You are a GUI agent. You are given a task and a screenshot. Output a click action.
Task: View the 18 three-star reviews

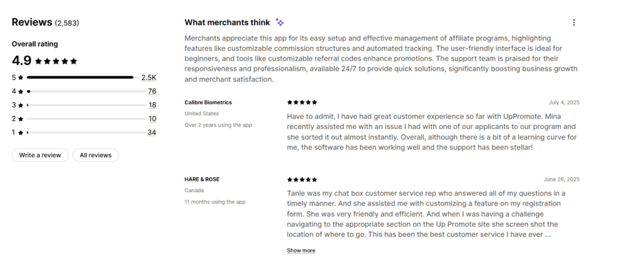point(152,105)
